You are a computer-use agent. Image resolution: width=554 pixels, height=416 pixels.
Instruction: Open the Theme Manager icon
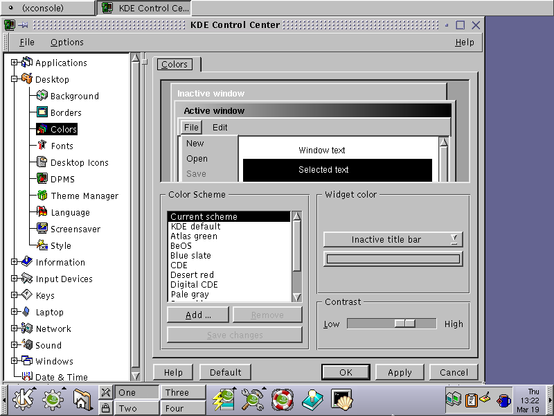click(42, 195)
